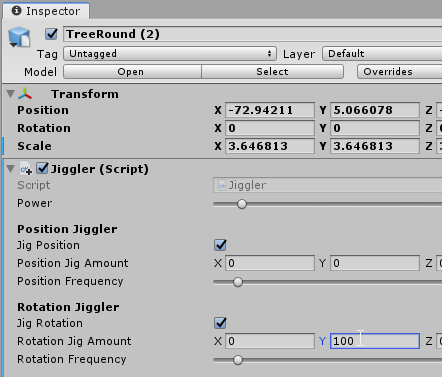Click the Inspector info icon
Image resolution: width=442 pixels, height=377 pixels.
pos(16,11)
